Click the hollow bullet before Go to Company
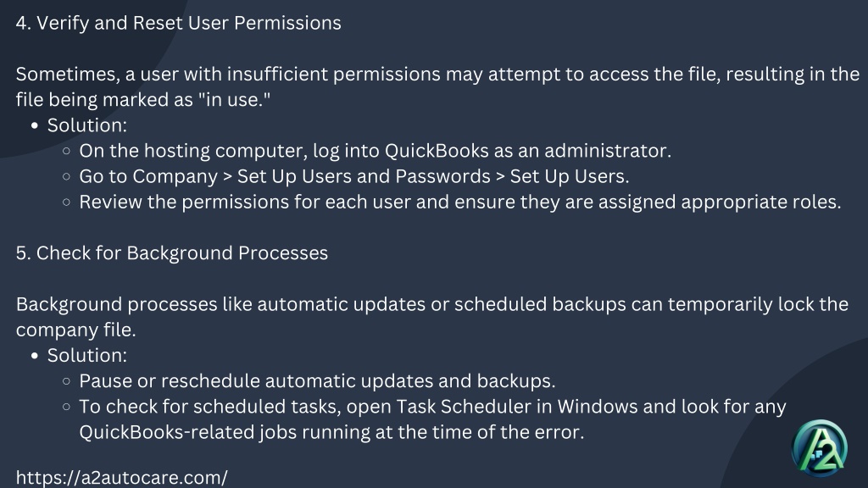The image size is (868, 488). tap(66, 176)
